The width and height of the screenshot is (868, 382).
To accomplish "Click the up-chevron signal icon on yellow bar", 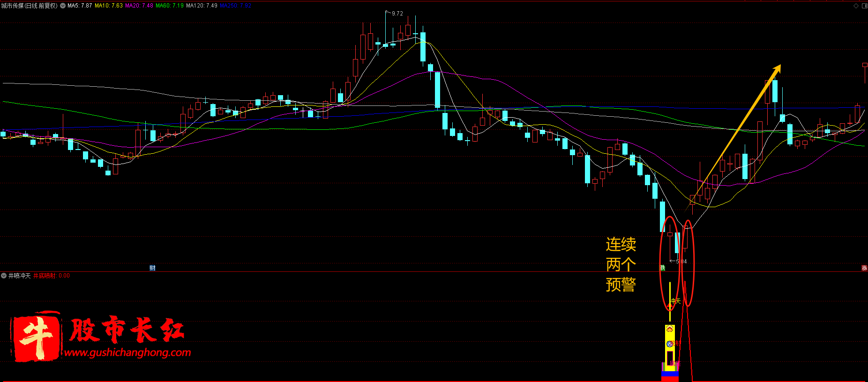I will click(x=670, y=329).
